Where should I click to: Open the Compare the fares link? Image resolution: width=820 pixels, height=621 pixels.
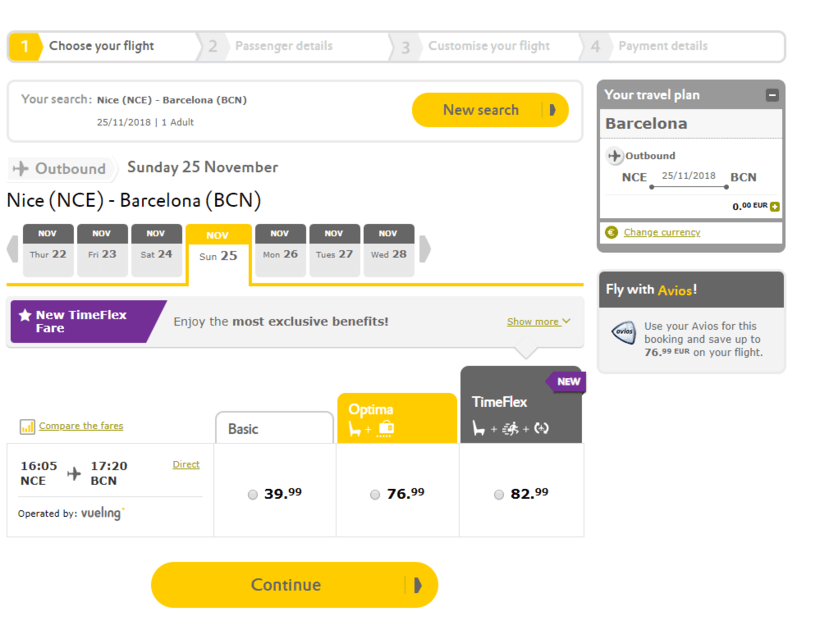[x=81, y=426]
